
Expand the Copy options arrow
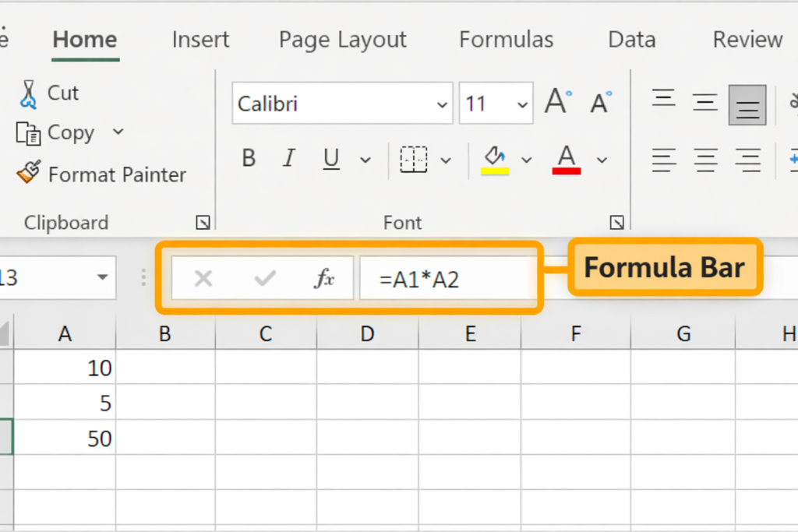[118, 132]
